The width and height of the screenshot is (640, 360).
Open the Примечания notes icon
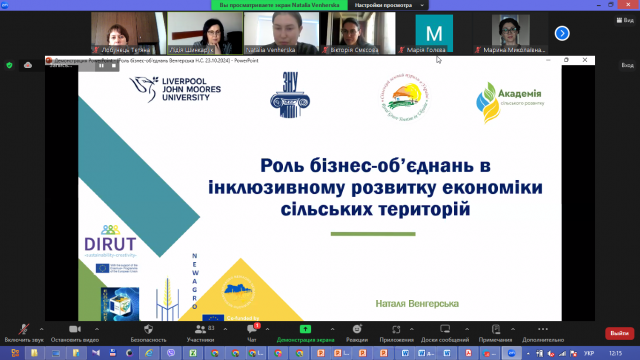click(496, 329)
